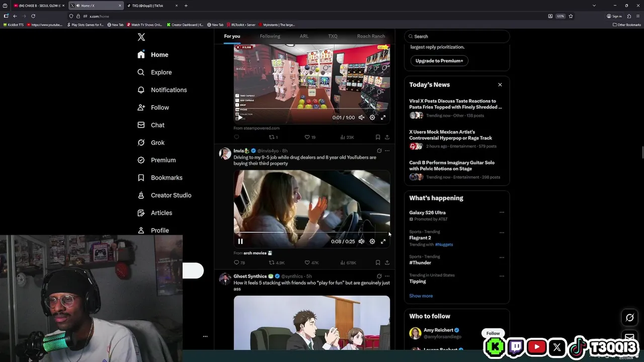Screen dimensions: 644x362
Task: Repost the top post with 1 repost
Action: pos(273,137)
